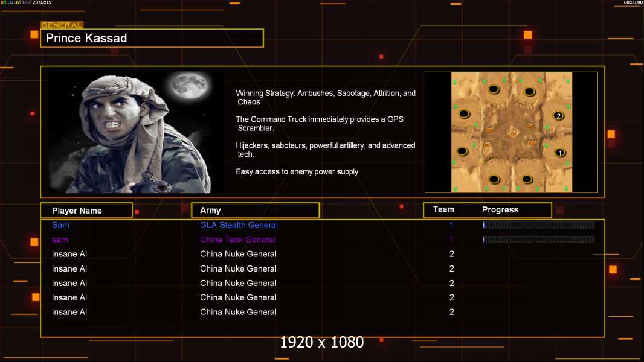This screenshot has height=362, width=644.
Task: Select the blue player name Sam
Action: point(61,225)
